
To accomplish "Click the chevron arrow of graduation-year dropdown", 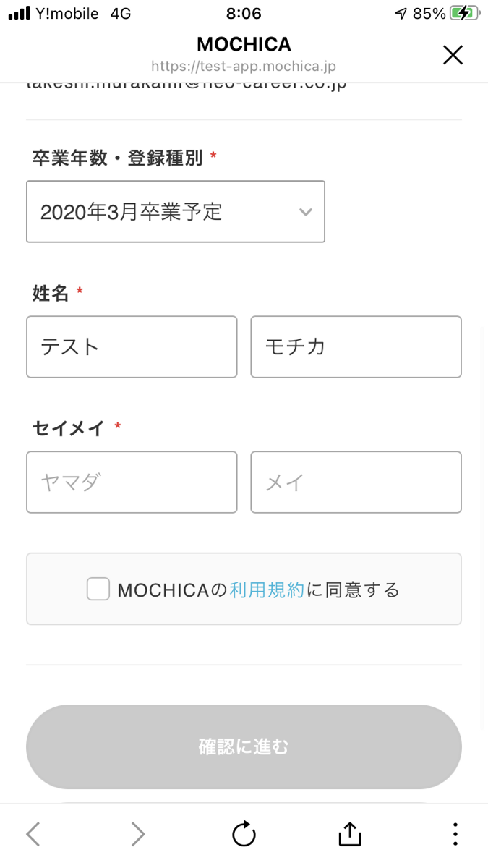I will 306,212.
